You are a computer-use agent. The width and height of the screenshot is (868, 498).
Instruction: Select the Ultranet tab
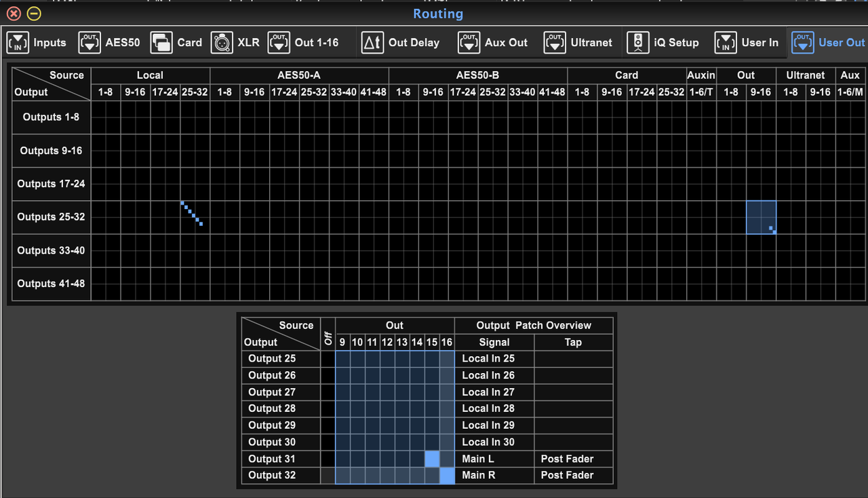(x=578, y=43)
